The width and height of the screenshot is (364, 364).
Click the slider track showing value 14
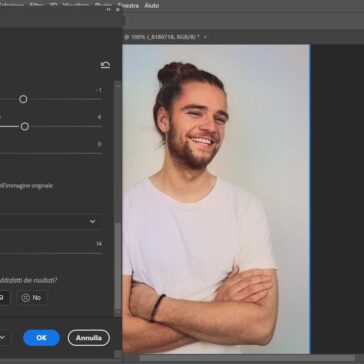[x=51, y=253]
